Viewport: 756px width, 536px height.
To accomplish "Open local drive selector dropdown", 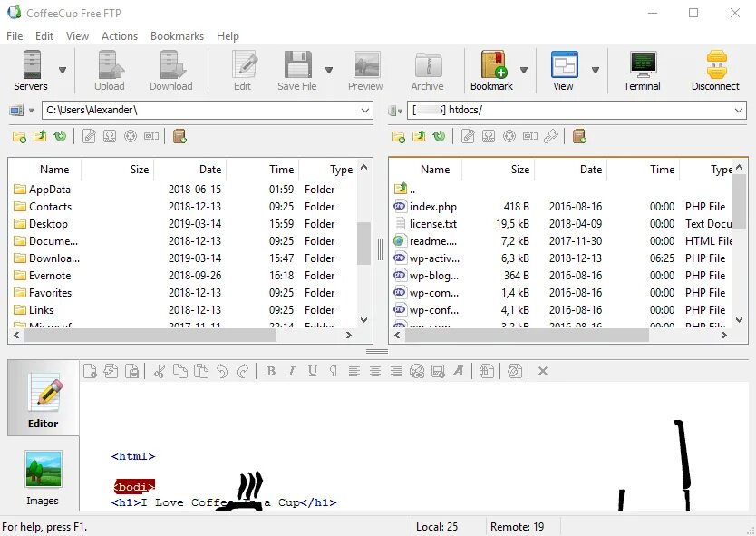I will coord(32,111).
